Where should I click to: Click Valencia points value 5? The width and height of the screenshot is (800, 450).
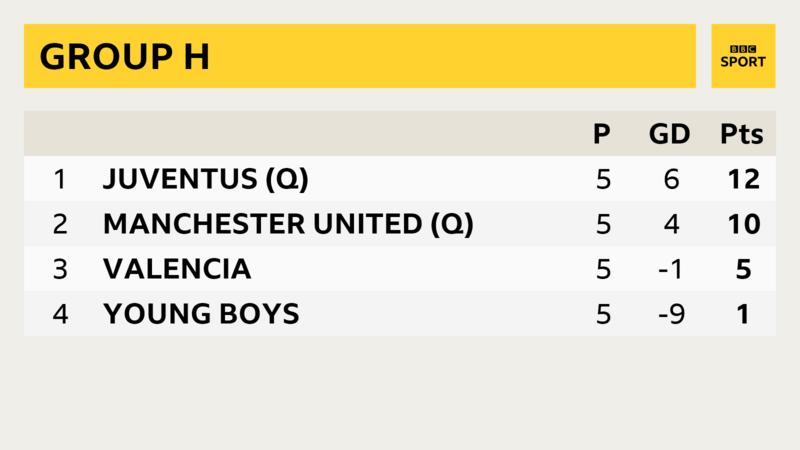coord(743,269)
